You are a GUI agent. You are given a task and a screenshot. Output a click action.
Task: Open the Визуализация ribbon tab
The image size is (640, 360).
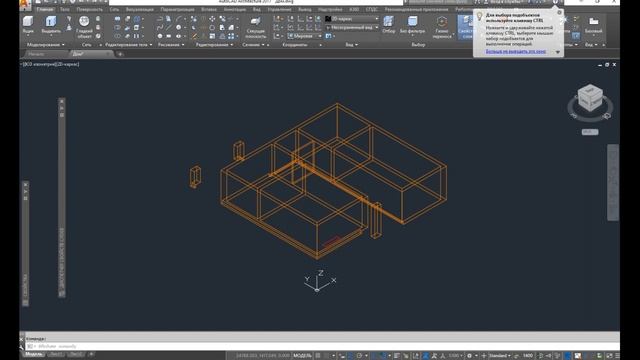point(140,9)
